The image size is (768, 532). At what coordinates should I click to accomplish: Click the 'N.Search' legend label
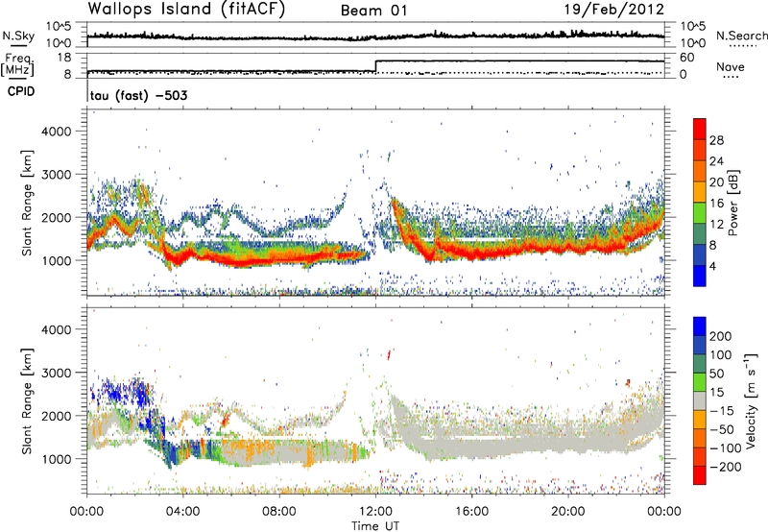[x=741, y=36]
